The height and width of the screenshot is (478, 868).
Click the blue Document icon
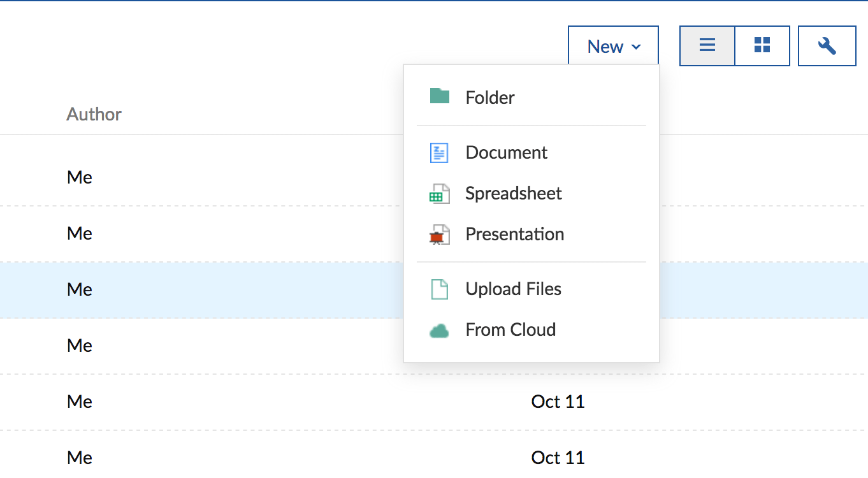point(439,153)
